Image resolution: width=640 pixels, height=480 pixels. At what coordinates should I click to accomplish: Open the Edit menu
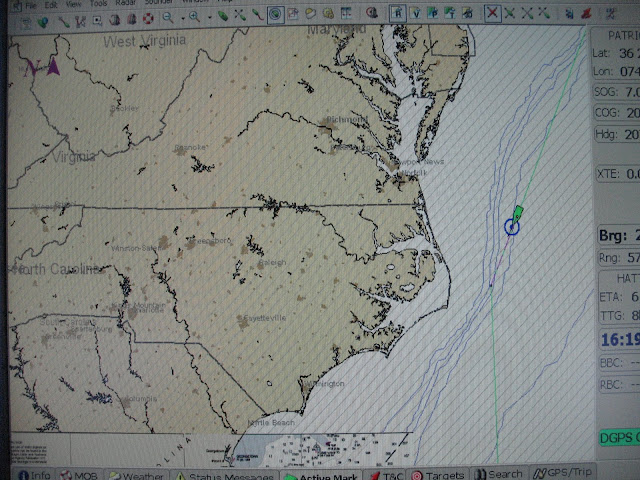(51, 5)
